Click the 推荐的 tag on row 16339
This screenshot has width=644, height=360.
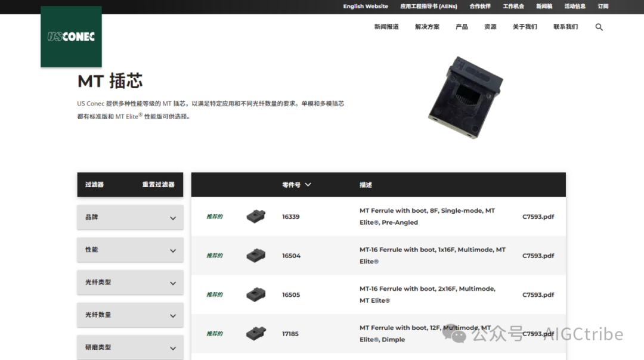215,217
